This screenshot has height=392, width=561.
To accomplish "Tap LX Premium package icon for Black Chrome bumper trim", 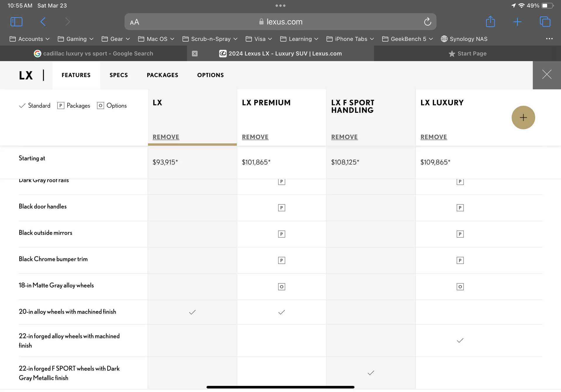I will coord(281,260).
